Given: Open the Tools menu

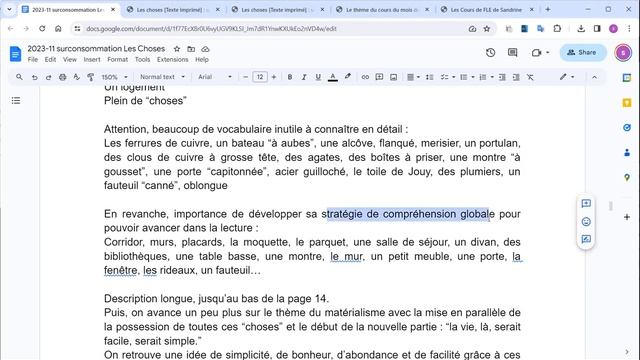Looking at the screenshot, I should coord(142,60).
